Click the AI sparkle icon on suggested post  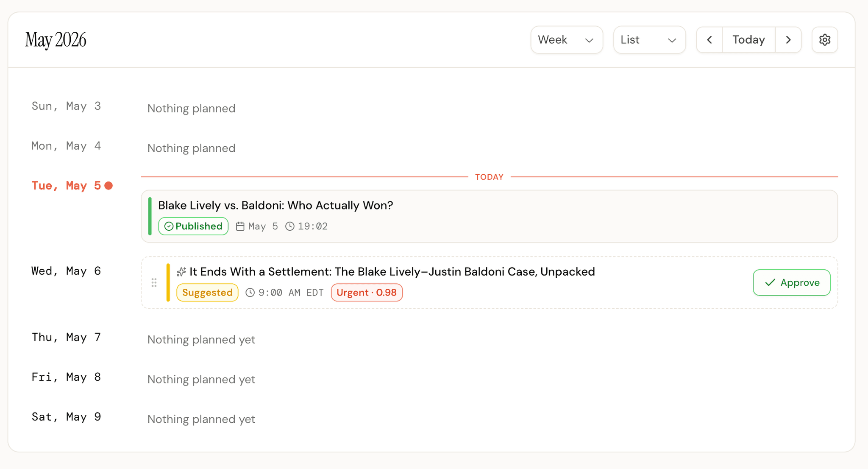point(181,272)
